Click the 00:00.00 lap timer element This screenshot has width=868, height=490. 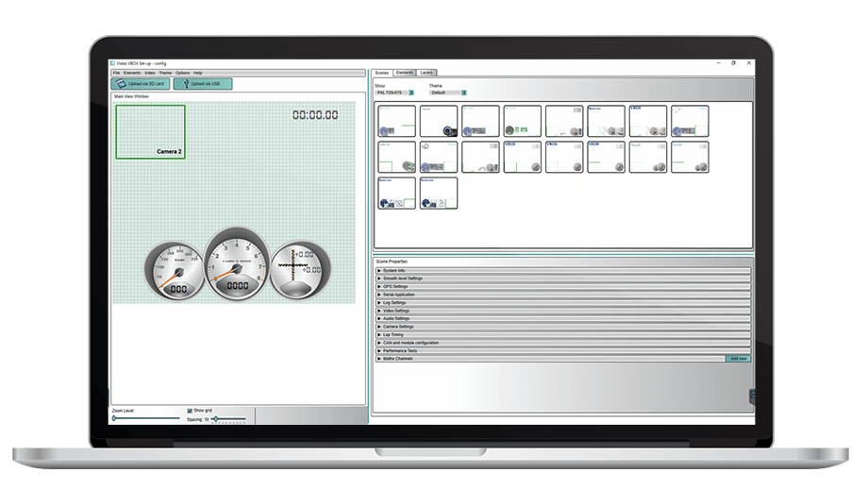(x=315, y=114)
